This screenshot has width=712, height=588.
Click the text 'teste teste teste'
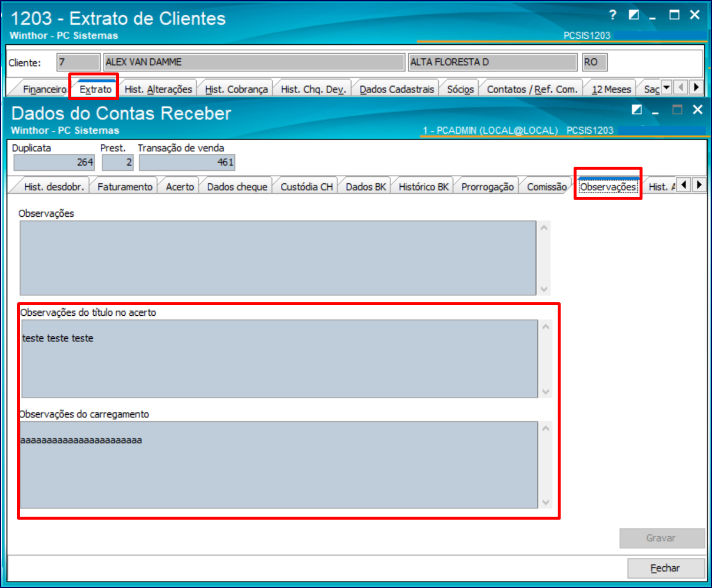(58, 338)
